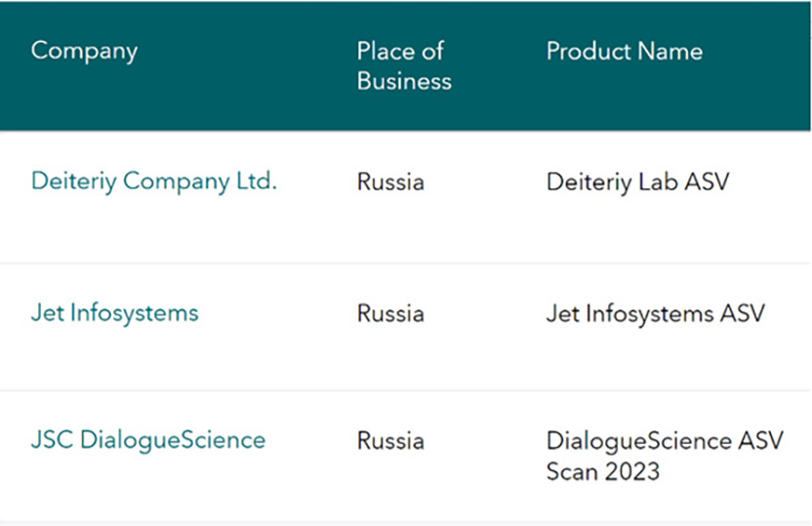
Task: Open the Deiteriy Company Ltd. link
Action: [x=154, y=182]
